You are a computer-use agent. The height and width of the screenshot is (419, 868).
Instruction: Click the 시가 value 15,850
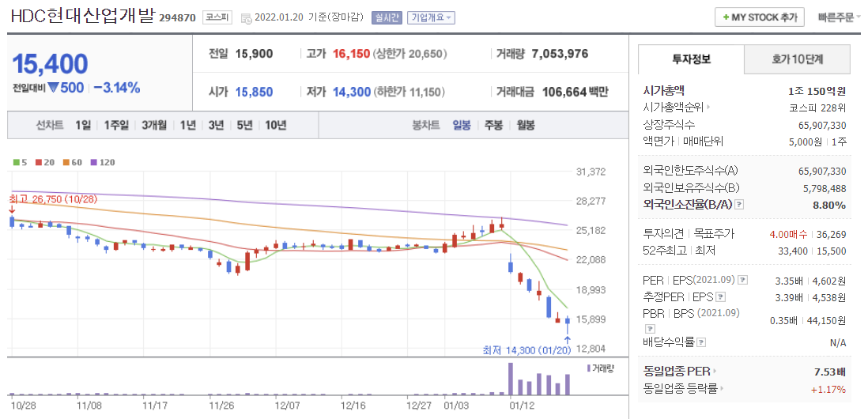click(x=254, y=92)
